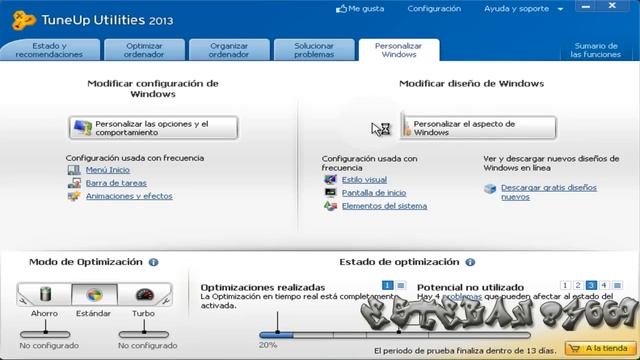Switch to the Organizar ordenador tab
This screenshot has width=640, height=360.
pos(229,50)
